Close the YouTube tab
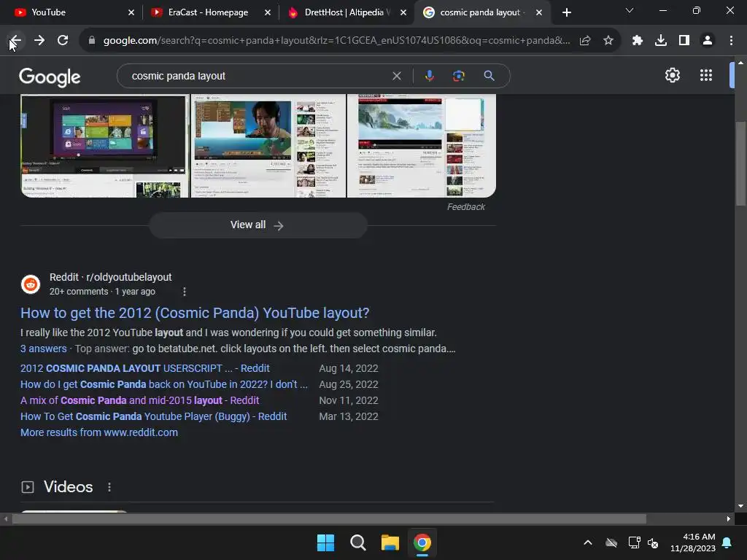 [x=131, y=12]
